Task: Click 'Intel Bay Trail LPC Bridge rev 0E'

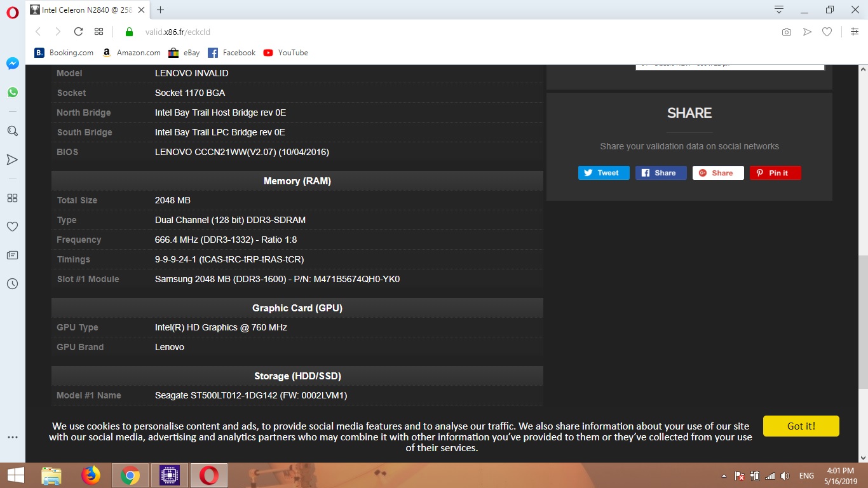Action: pos(220,132)
